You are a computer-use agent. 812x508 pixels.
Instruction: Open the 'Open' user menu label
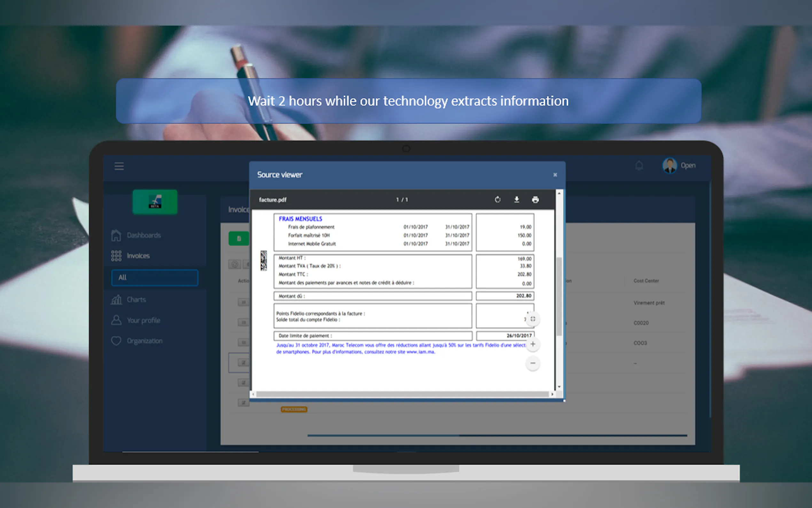[688, 166]
